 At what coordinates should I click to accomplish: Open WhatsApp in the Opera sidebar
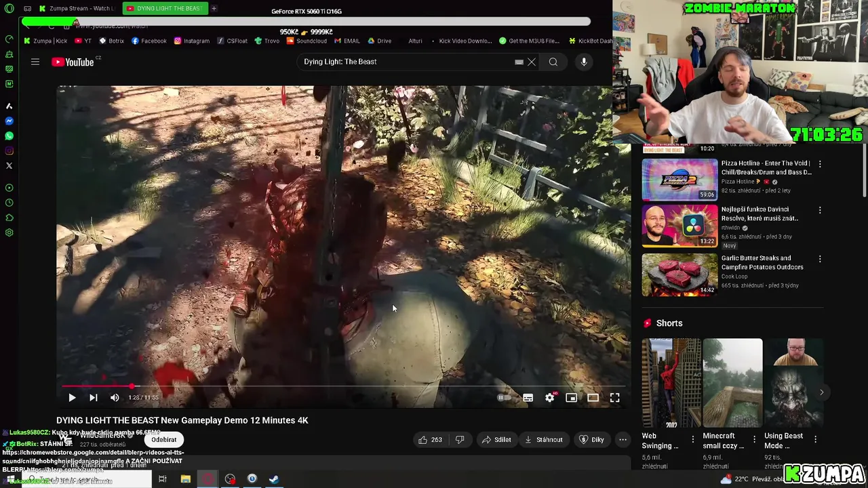[x=9, y=136]
